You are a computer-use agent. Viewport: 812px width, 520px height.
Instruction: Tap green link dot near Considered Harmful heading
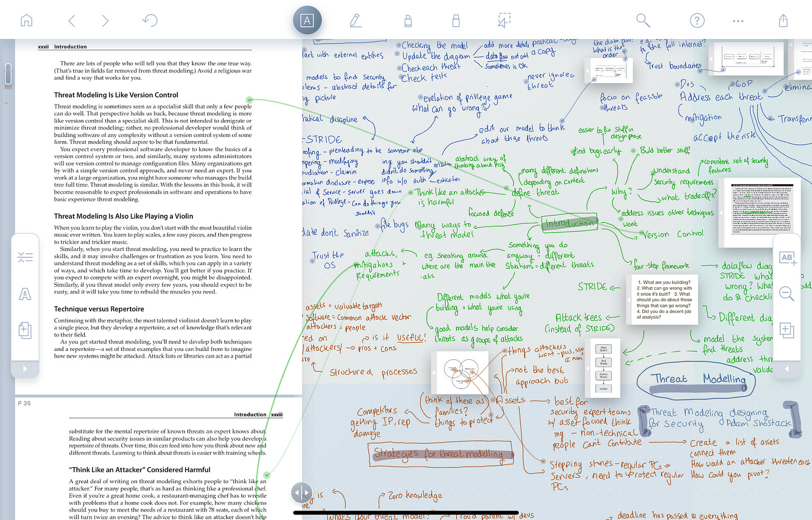pyautogui.click(x=267, y=475)
